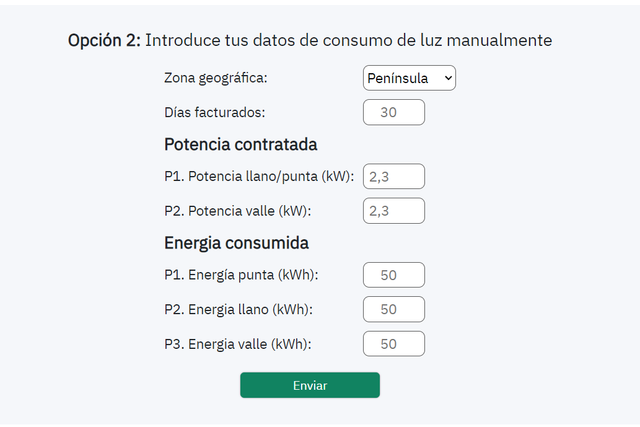Click the P3. Energía valle (kWh) label
Screen dimensions: 640x427
pyautogui.click(x=238, y=344)
